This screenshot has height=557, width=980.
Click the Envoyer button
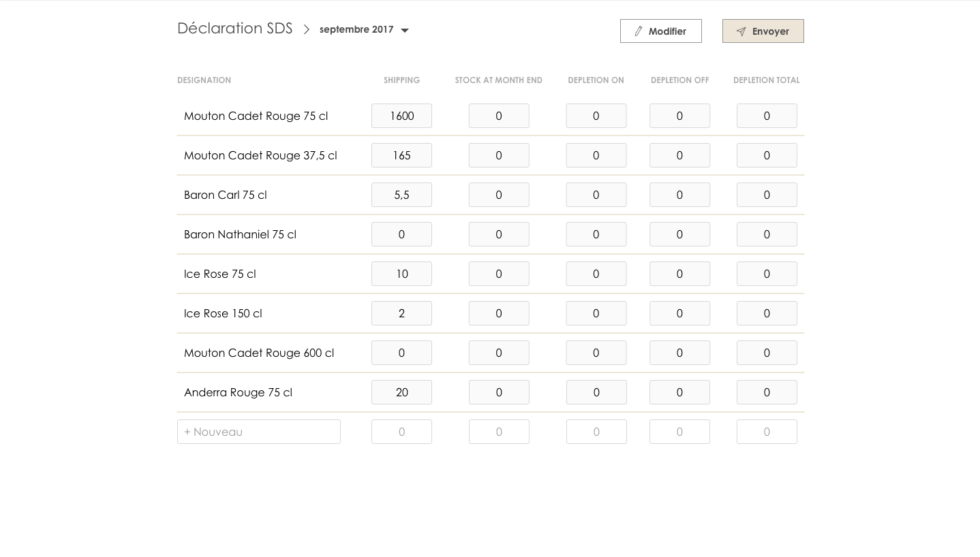coord(763,31)
